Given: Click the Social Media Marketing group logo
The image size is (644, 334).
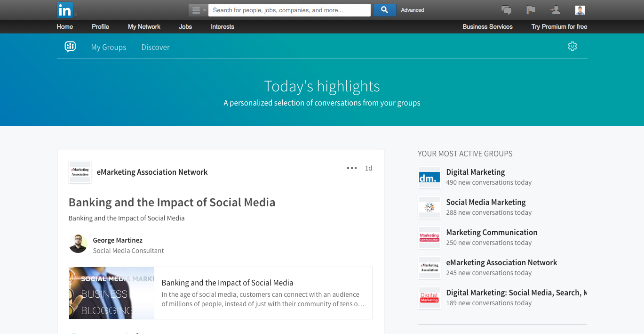Looking at the screenshot, I should [429, 208].
